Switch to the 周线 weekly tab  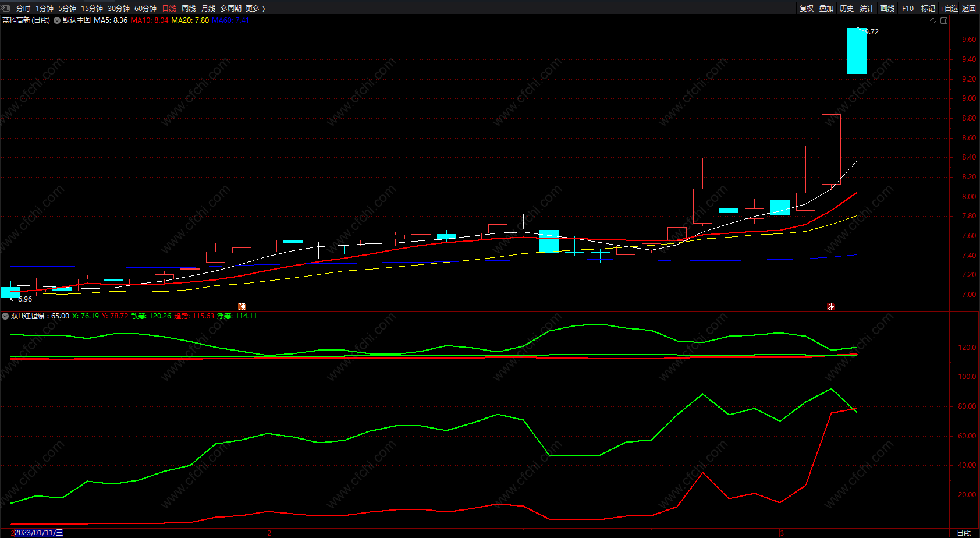(189, 8)
